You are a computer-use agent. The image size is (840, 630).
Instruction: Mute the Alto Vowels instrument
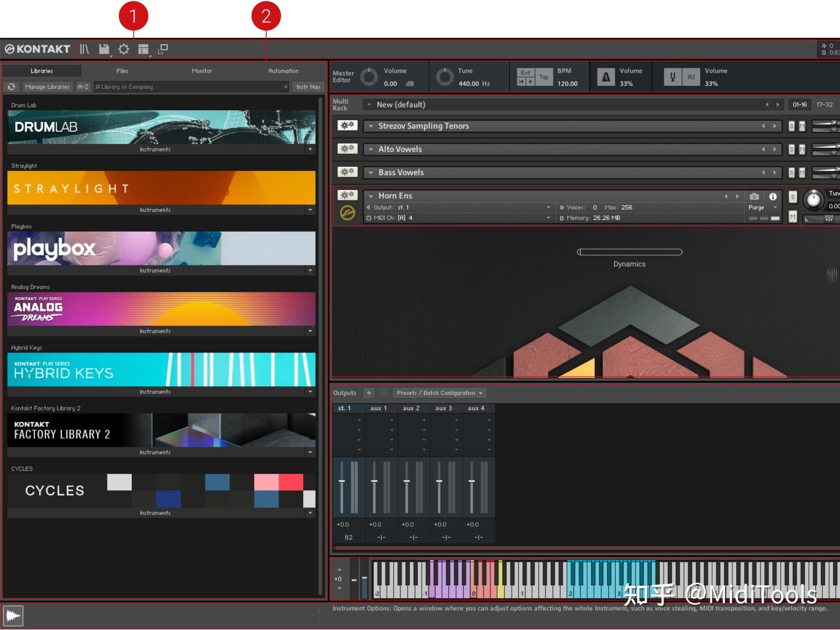coord(801,149)
